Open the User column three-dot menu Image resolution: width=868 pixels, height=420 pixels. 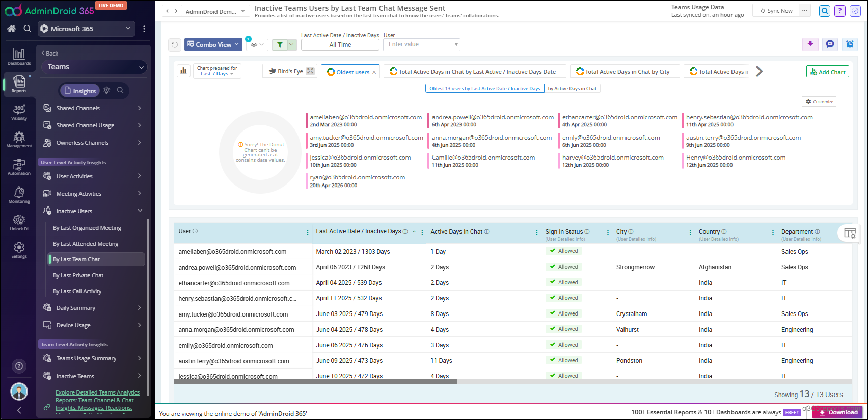click(x=307, y=232)
